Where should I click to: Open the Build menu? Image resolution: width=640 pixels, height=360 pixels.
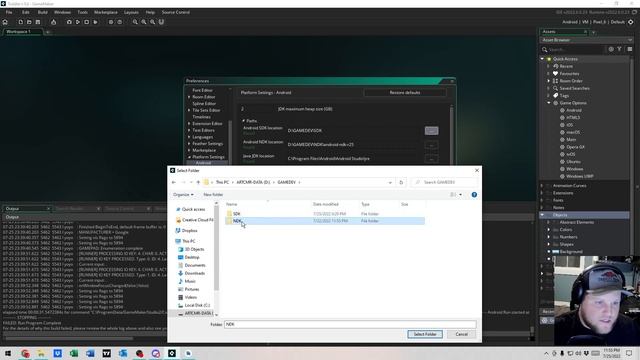point(42,12)
